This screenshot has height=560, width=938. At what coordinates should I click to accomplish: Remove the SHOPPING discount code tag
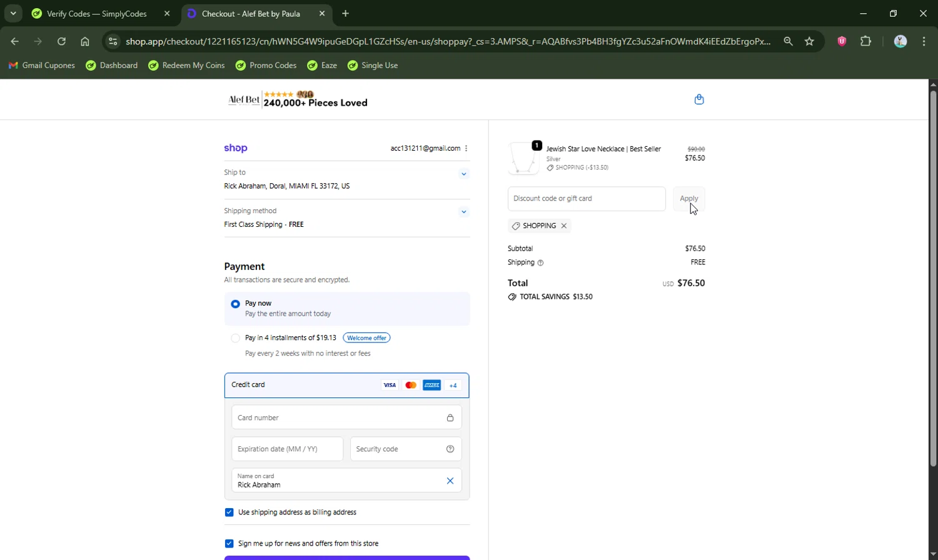[564, 226]
